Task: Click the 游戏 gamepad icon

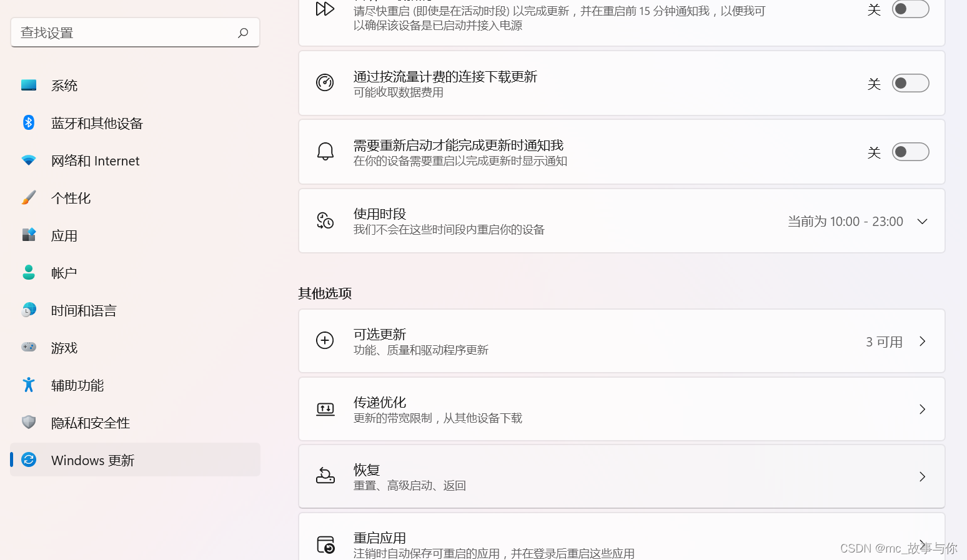Action: point(29,347)
